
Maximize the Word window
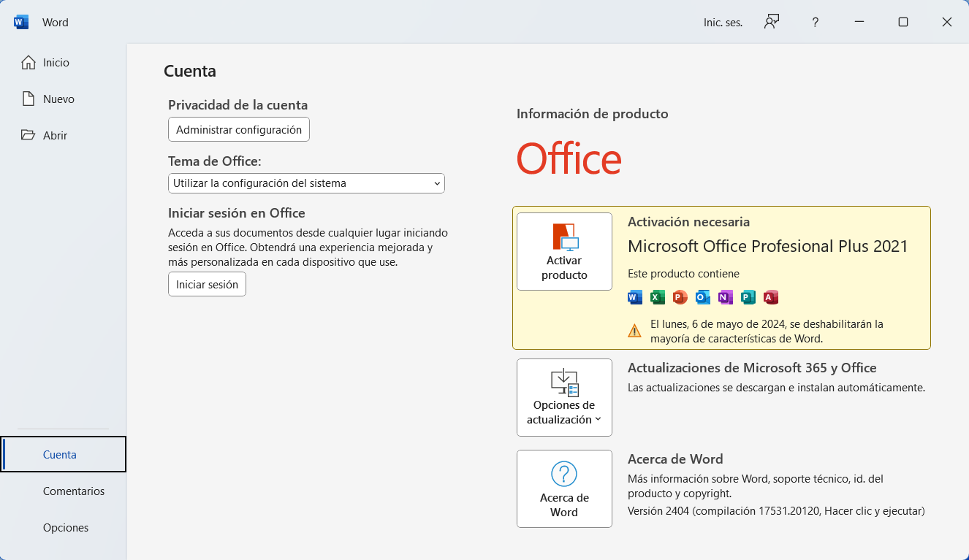click(x=903, y=22)
